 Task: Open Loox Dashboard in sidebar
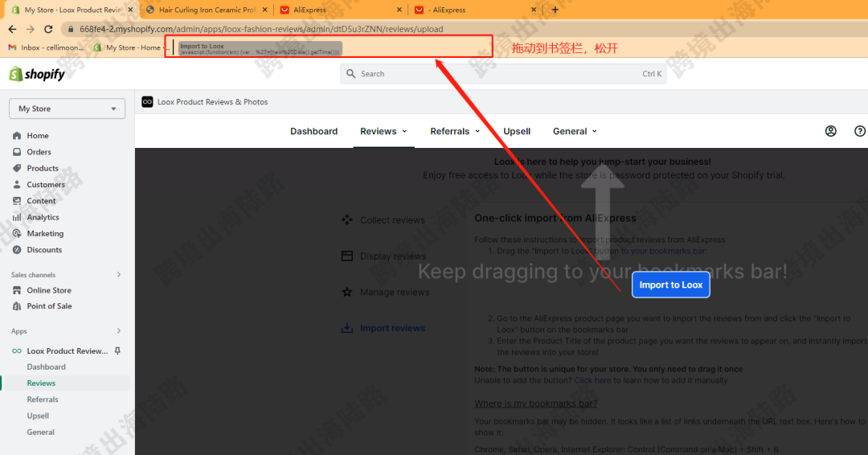pos(46,367)
